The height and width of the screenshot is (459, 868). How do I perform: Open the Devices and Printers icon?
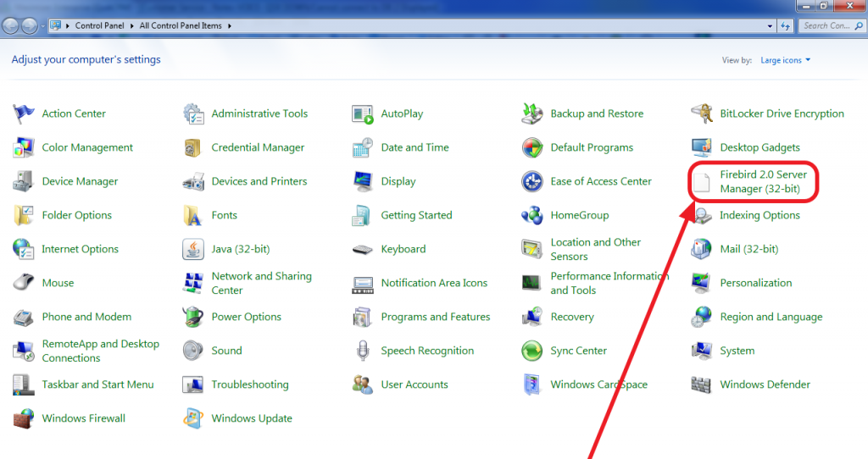coord(193,181)
